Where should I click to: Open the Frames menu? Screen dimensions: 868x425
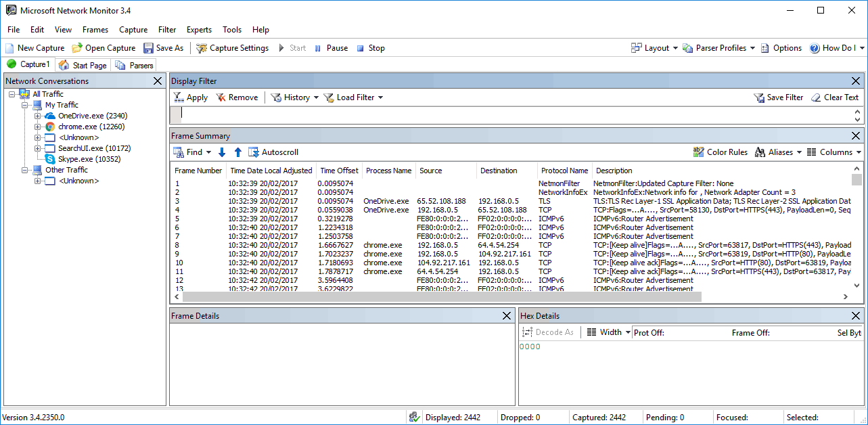click(x=95, y=30)
